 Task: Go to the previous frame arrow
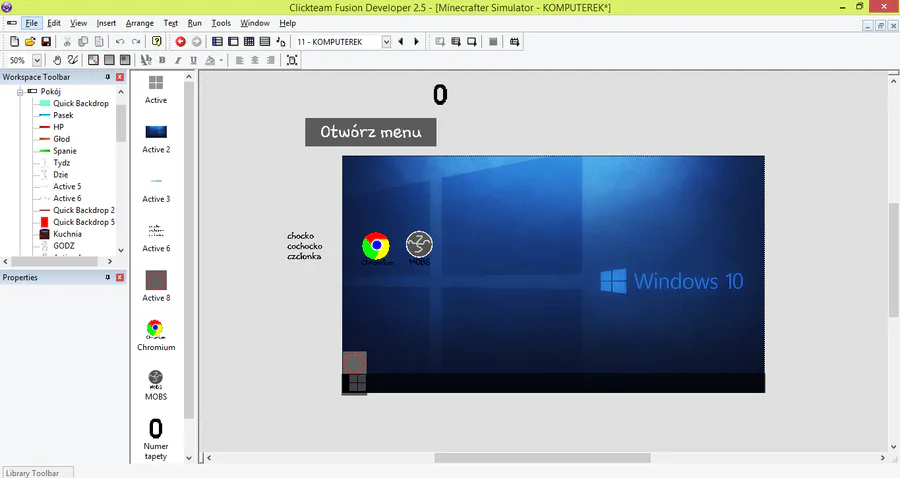pos(401,41)
